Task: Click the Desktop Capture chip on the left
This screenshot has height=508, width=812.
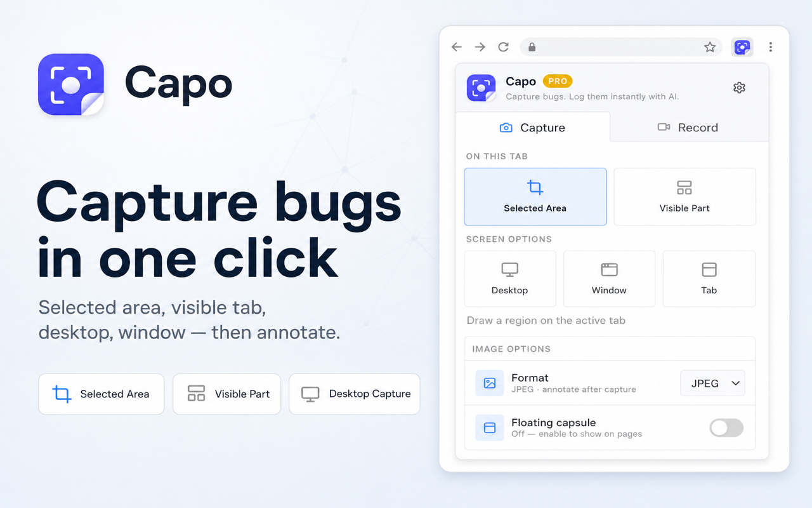Action: pyautogui.click(x=355, y=394)
